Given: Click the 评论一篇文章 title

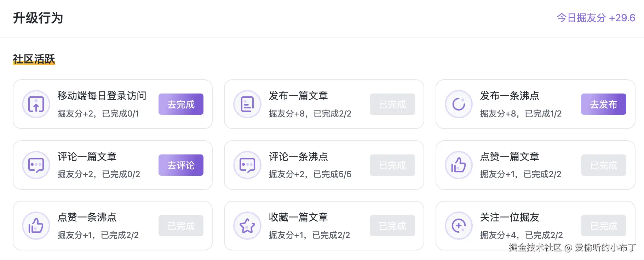Looking at the screenshot, I should (87, 157).
